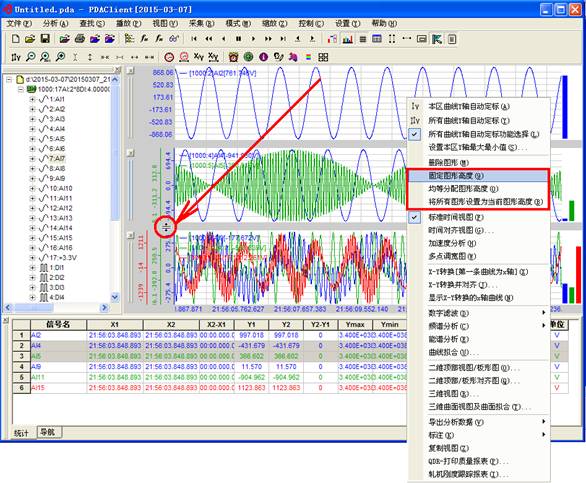The width and height of the screenshot is (586, 483).
Task: Click the New file icon in toolbar
Action: [16, 39]
